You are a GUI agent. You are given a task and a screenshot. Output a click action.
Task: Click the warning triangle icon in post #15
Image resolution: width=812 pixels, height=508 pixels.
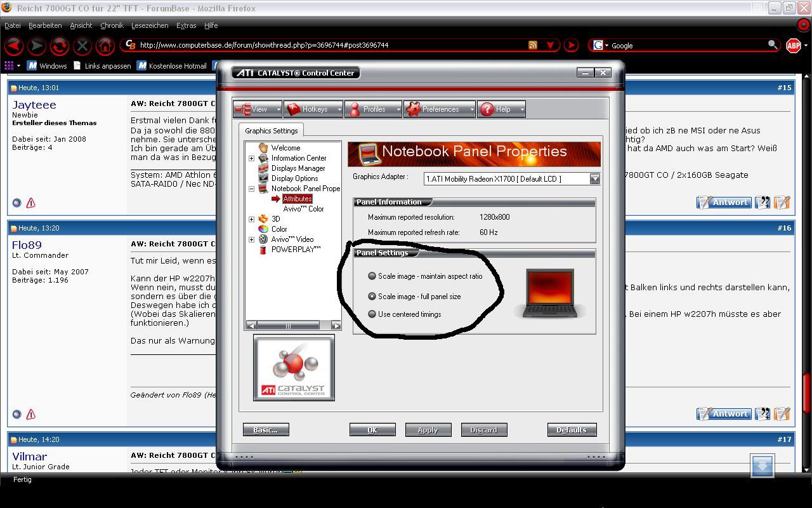click(x=30, y=203)
